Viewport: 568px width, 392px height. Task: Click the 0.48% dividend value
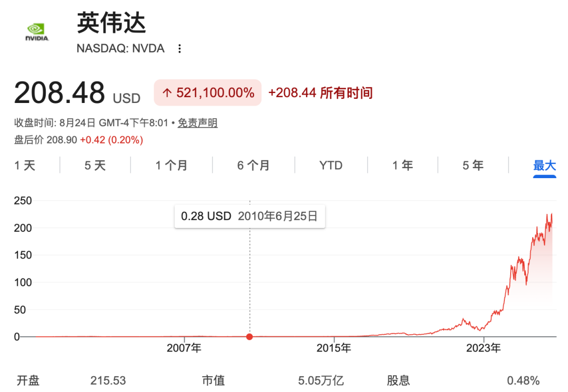click(523, 381)
